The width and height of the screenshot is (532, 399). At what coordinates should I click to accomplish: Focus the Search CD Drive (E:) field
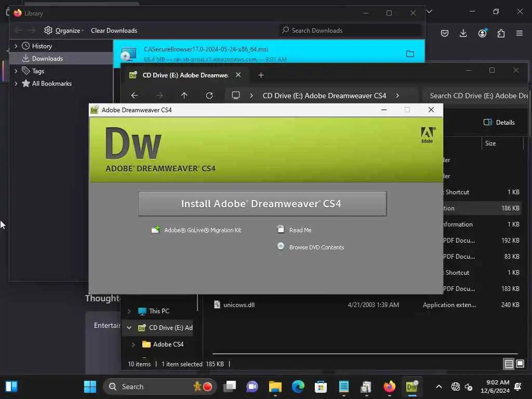(476, 96)
